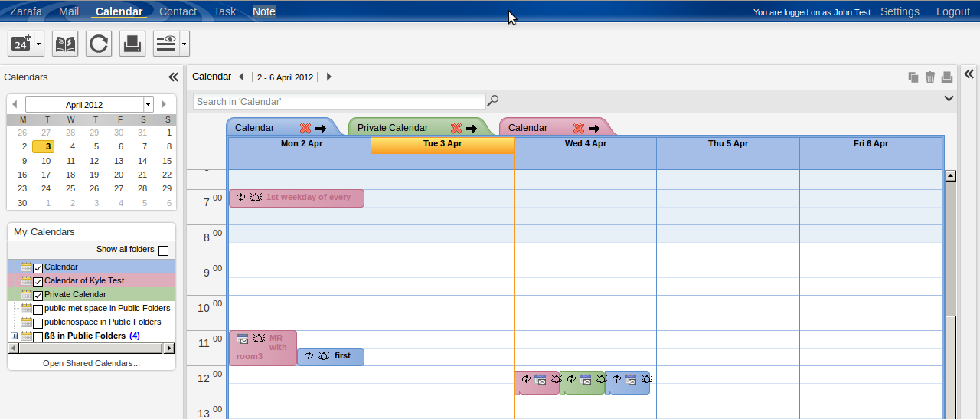This screenshot has height=419, width=980.
Task: Click the new appointment calendar icon
Action: 21,44
